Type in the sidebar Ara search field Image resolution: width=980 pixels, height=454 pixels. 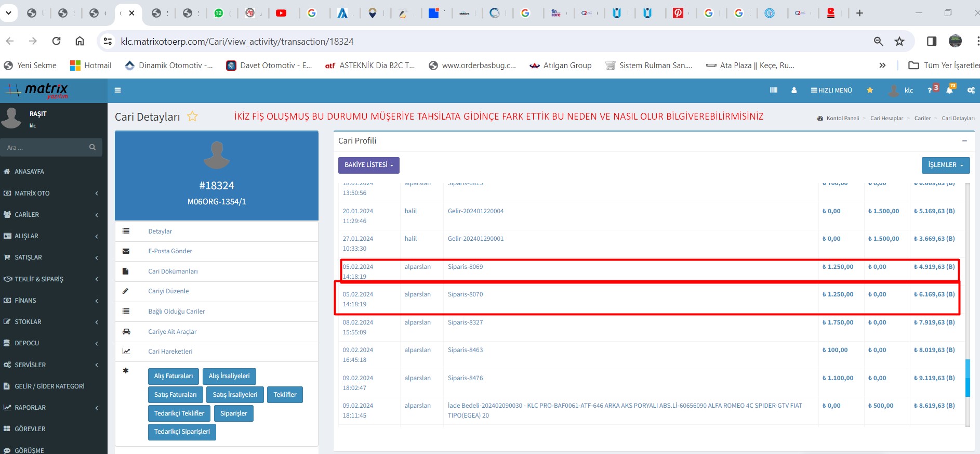click(x=44, y=148)
